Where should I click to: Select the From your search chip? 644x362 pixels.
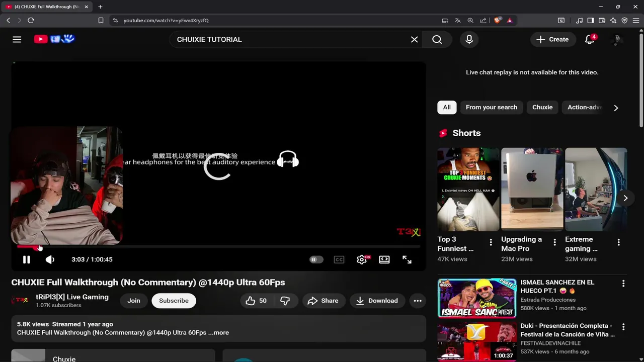tap(492, 107)
